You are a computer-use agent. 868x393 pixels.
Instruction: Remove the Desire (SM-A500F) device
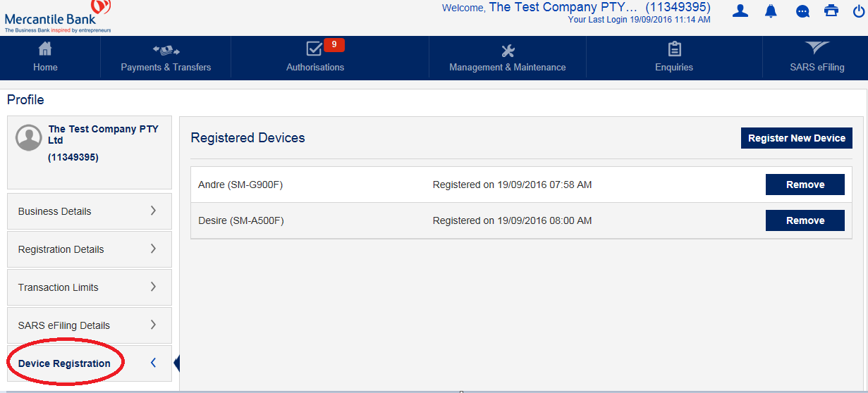805,220
